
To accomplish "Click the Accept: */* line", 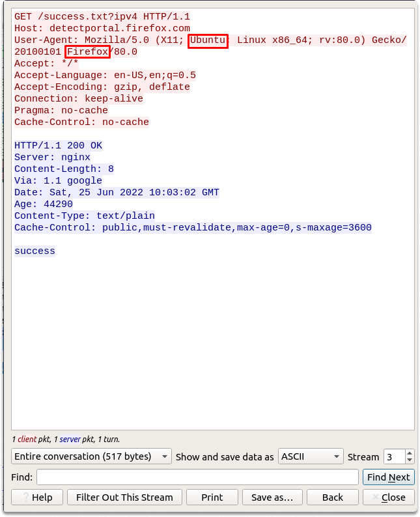I will (46, 63).
